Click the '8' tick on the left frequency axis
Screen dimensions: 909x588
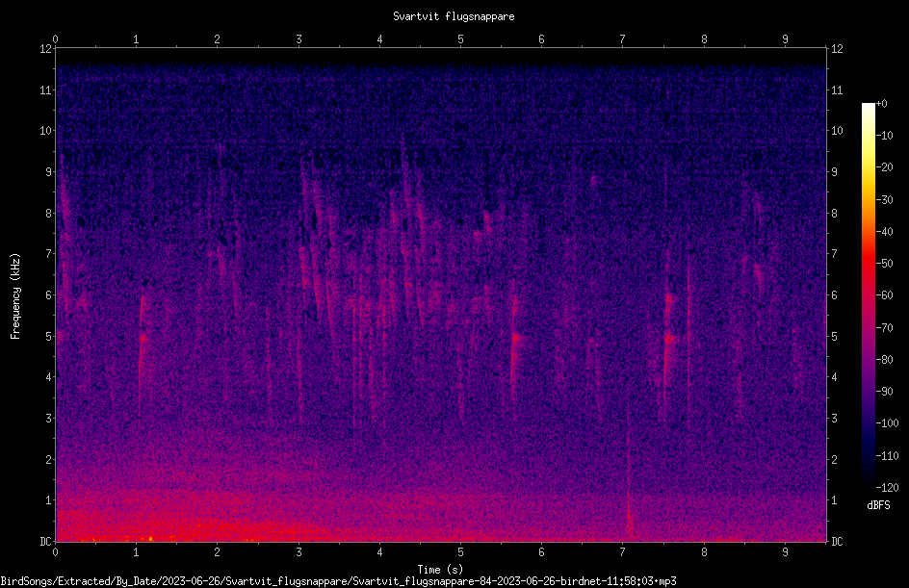pyautogui.click(x=49, y=214)
